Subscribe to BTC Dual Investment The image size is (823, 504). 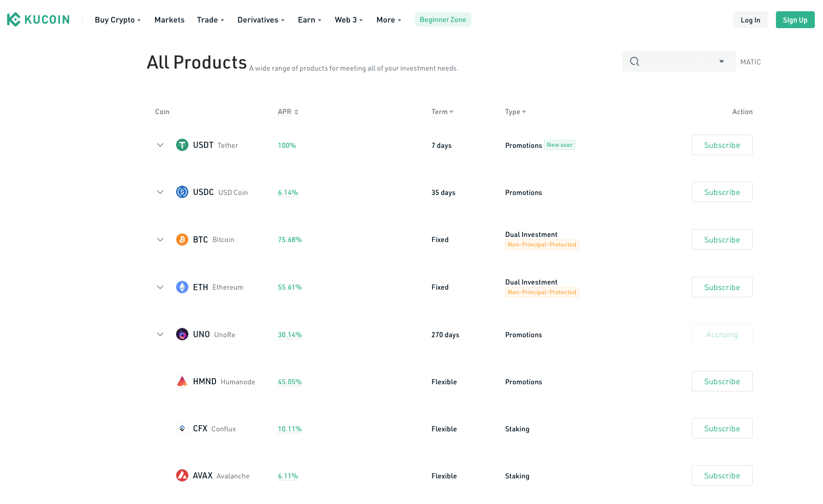click(722, 239)
